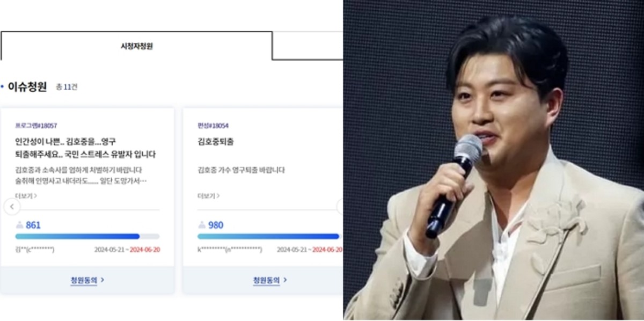Expand 더보기 on petition #18057

click(26, 196)
